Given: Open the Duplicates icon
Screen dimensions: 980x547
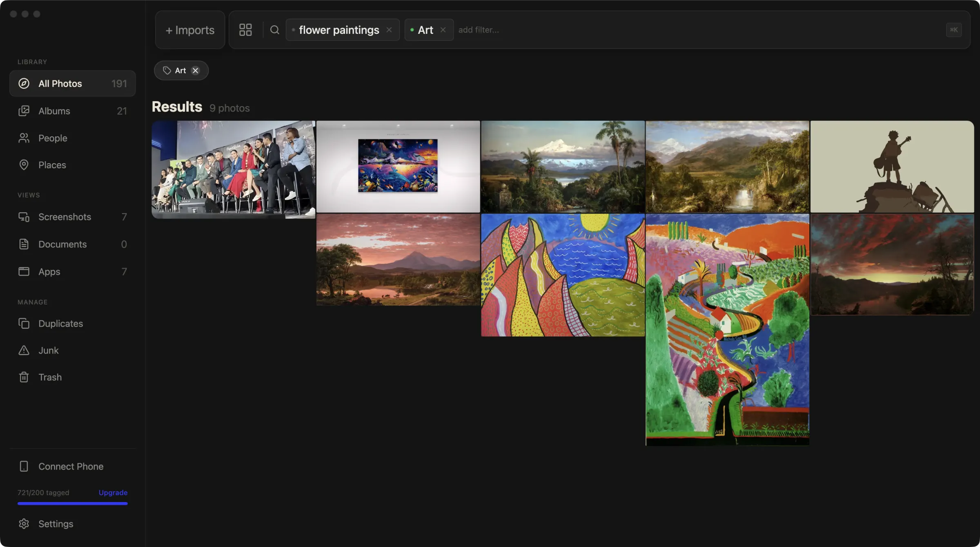Looking at the screenshot, I should click(x=24, y=323).
